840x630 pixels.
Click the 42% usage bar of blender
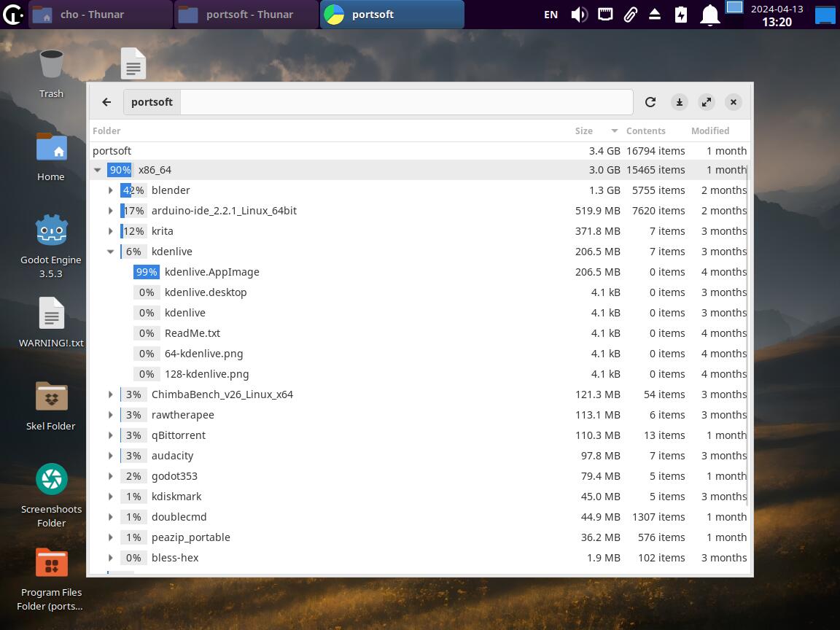coord(133,190)
